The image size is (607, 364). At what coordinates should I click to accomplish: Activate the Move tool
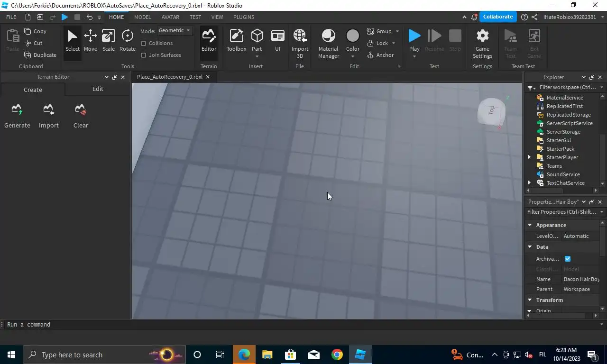click(x=91, y=40)
